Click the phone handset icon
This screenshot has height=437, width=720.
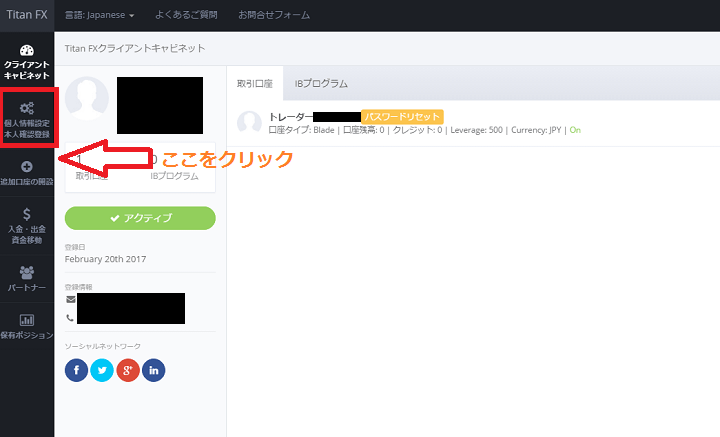[x=70, y=318]
